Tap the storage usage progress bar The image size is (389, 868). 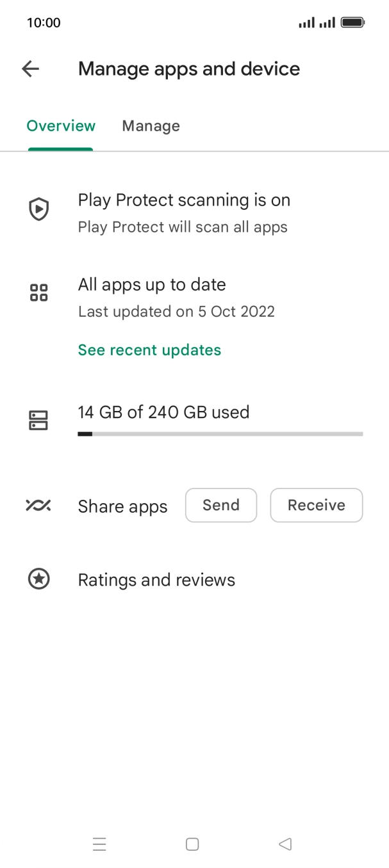click(x=220, y=434)
